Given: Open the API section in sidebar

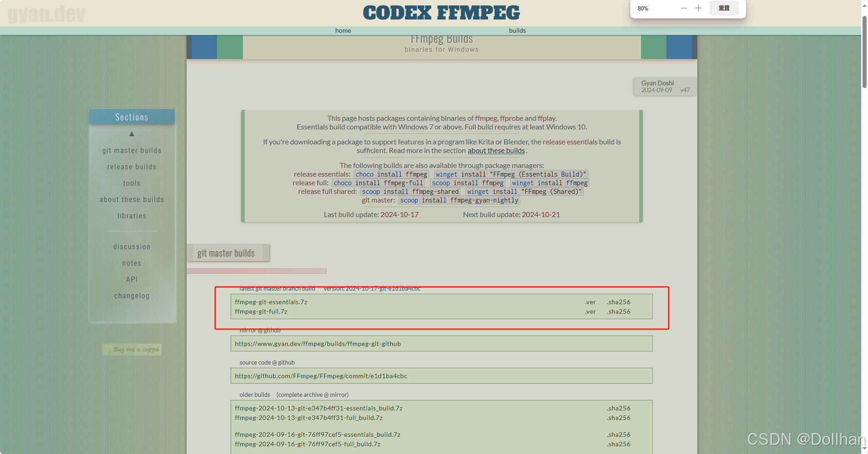Looking at the screenshot, I should coord(132,279).
